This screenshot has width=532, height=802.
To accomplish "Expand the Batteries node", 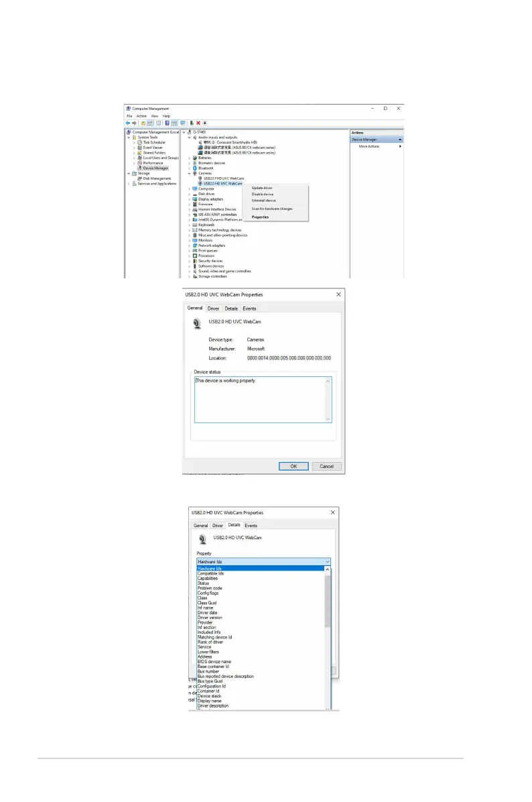I will (189, 158).
